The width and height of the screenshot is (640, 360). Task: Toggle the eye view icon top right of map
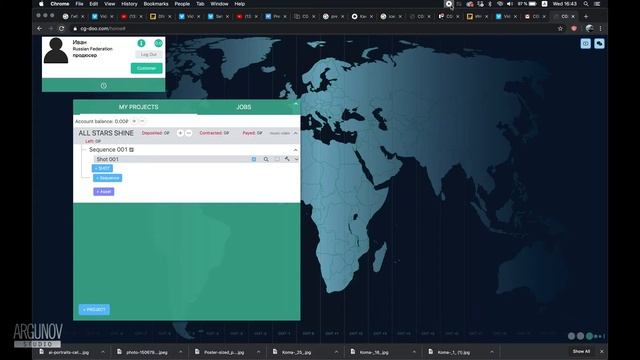(586, 44)
